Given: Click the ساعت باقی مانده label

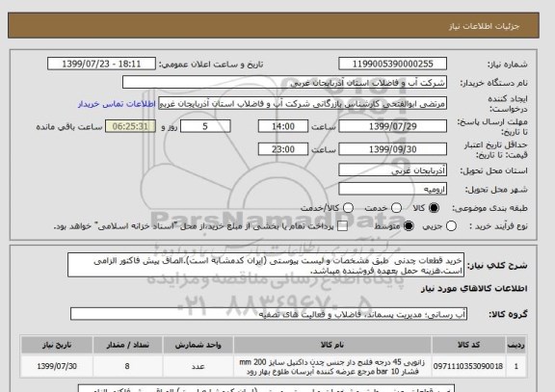Looking at the screenshot, I should click(x=69, y=127).
